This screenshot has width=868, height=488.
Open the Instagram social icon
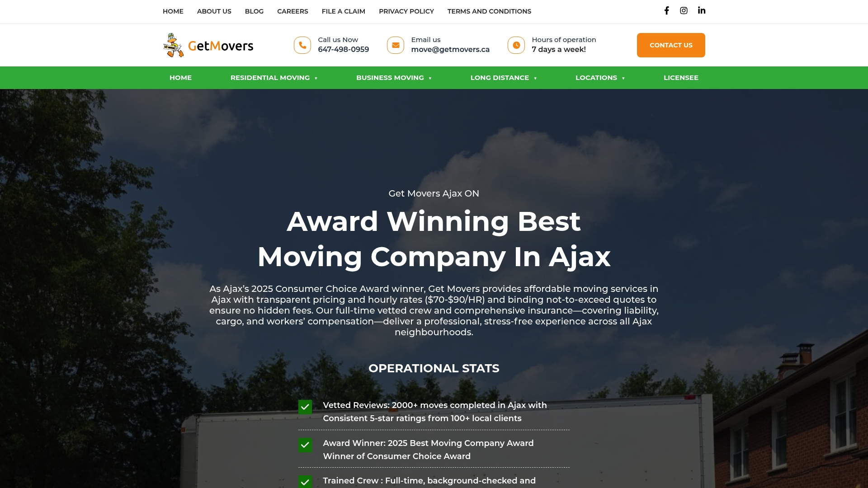point(684,11)
